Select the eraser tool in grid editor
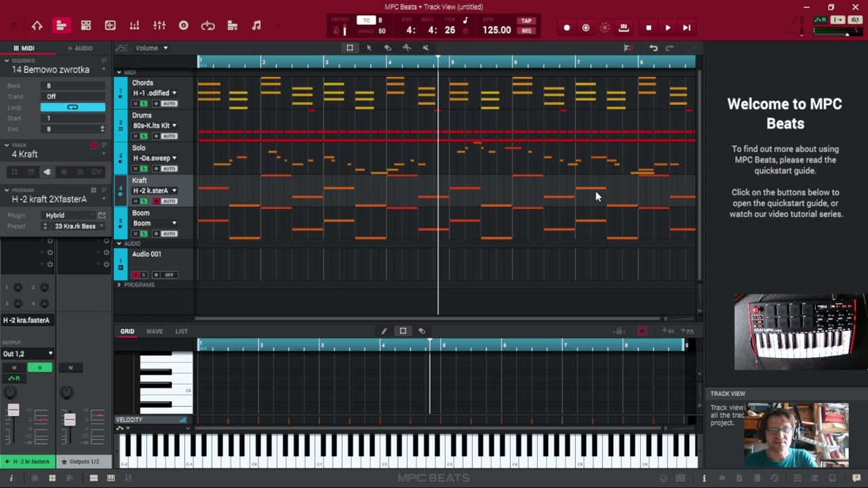Viewport: 868px width, 488px height. pos(422,331)
